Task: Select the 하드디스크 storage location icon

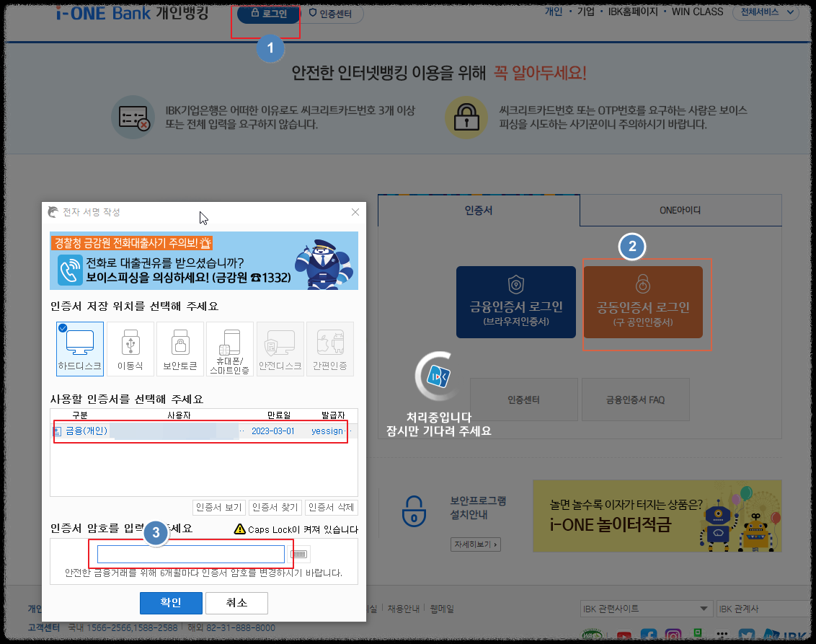Action: coord(79,348)
